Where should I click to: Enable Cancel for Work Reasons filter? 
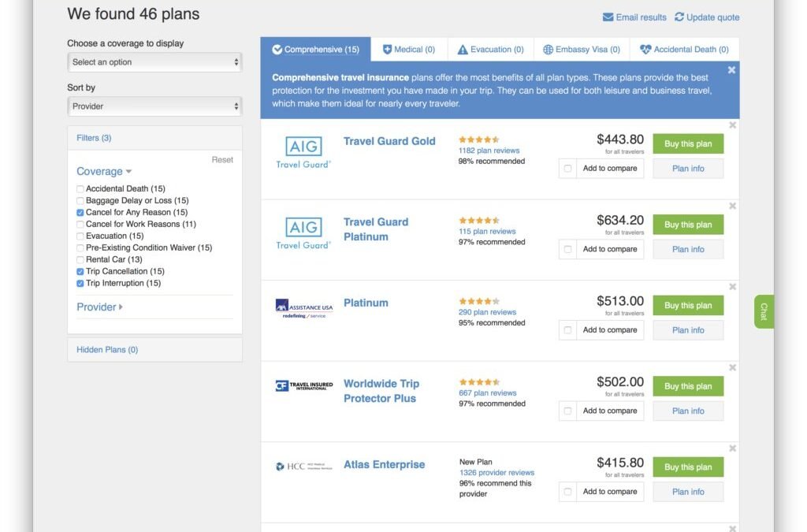[80, 225]
